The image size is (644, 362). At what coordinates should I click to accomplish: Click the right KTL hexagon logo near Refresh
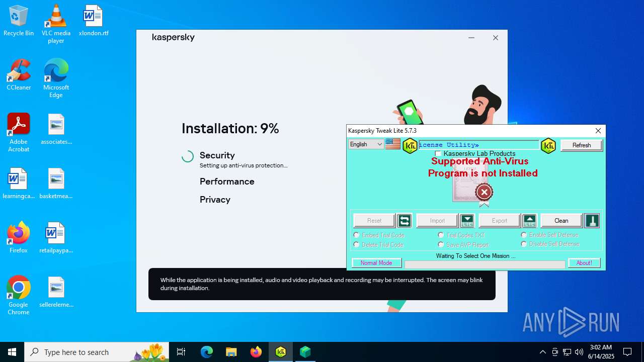pos(548,145)
